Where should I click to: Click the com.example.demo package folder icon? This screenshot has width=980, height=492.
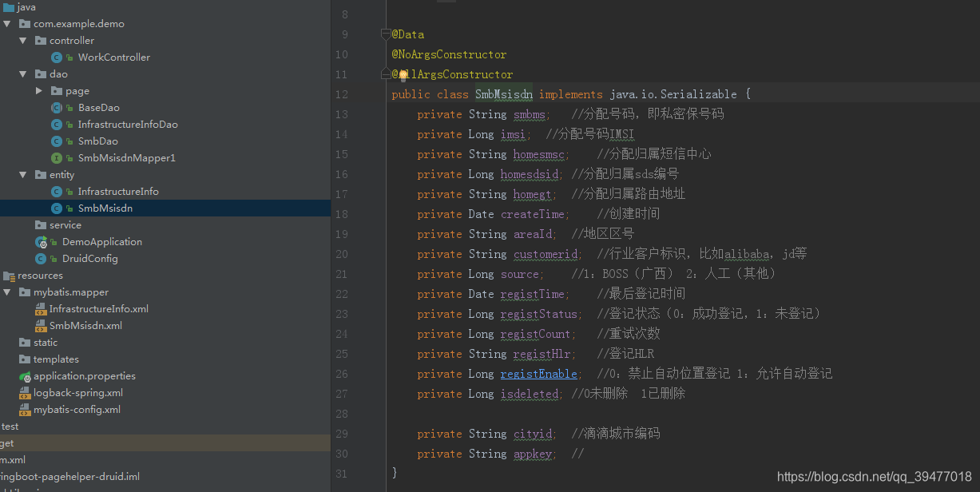[25, 24]
